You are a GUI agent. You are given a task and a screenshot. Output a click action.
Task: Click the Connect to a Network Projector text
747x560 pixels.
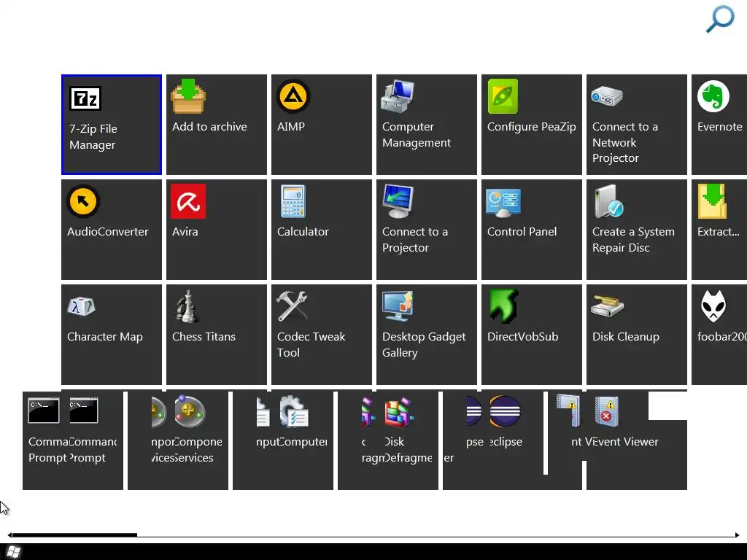pos(625,142)
